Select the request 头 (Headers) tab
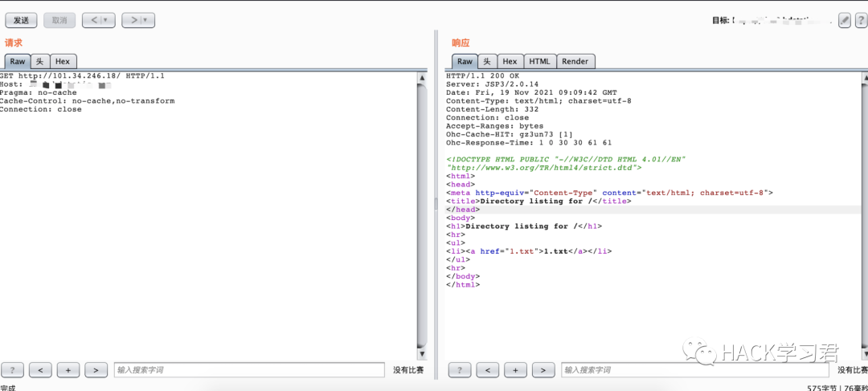Viewport: 868px width, 391px height. coord(40,61)
